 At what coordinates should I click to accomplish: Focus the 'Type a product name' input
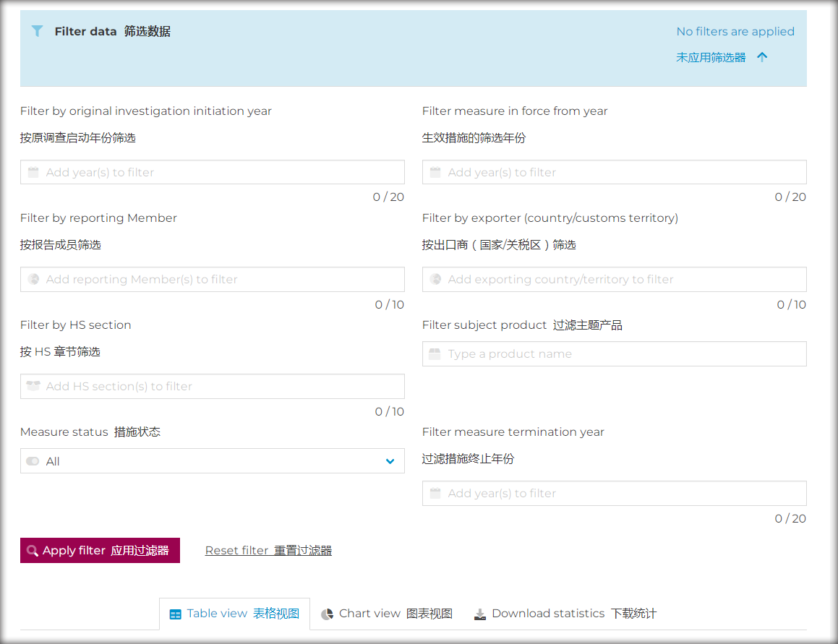[614, 353]
